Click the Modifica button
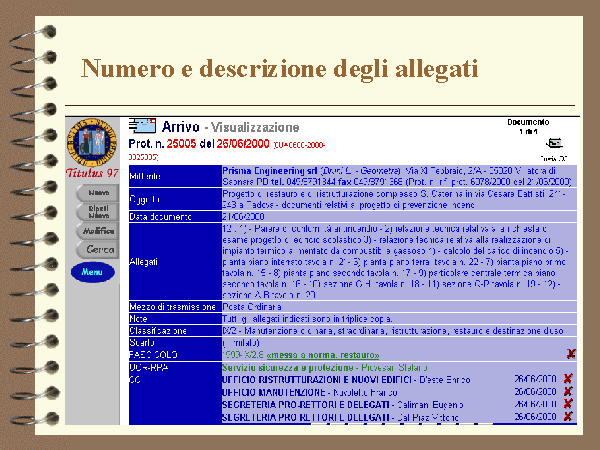 [98, 230]
